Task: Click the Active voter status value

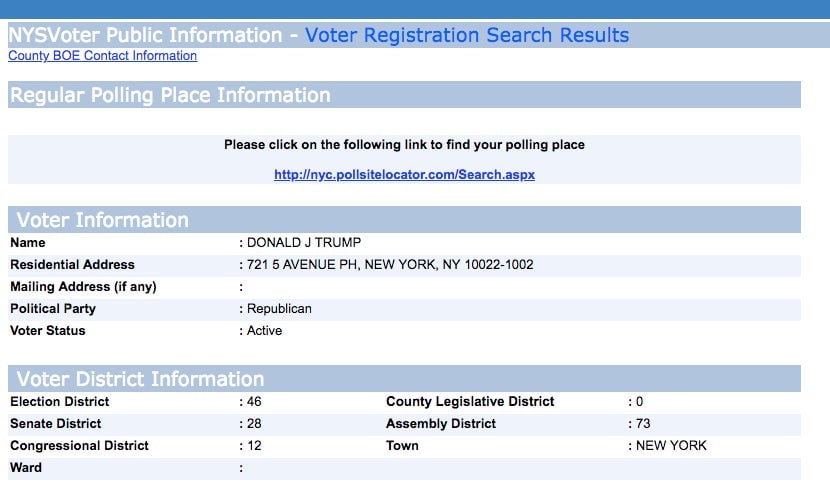Action: (264, 331)
